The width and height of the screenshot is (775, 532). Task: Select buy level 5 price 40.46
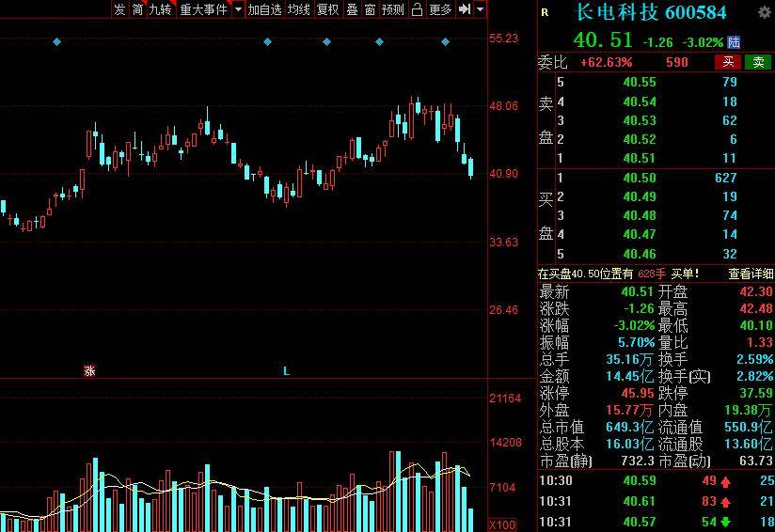[640, 254]
